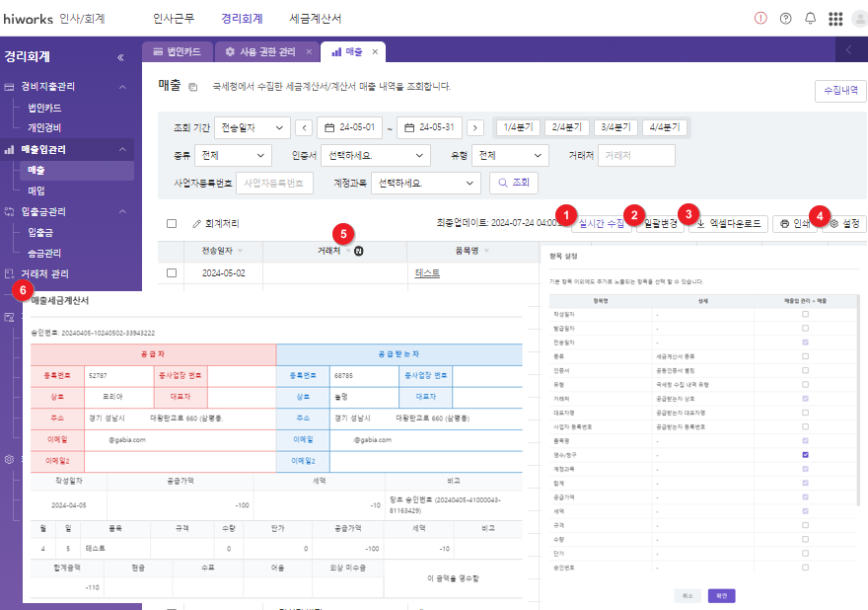Open the user profile avatar
The width and height of the screenshot is (868, 610).
860,19
